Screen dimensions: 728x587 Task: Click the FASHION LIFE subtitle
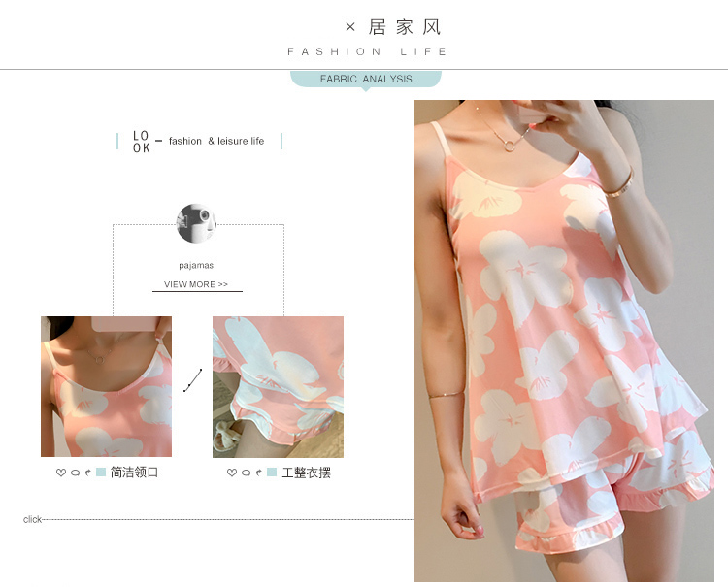367,51
